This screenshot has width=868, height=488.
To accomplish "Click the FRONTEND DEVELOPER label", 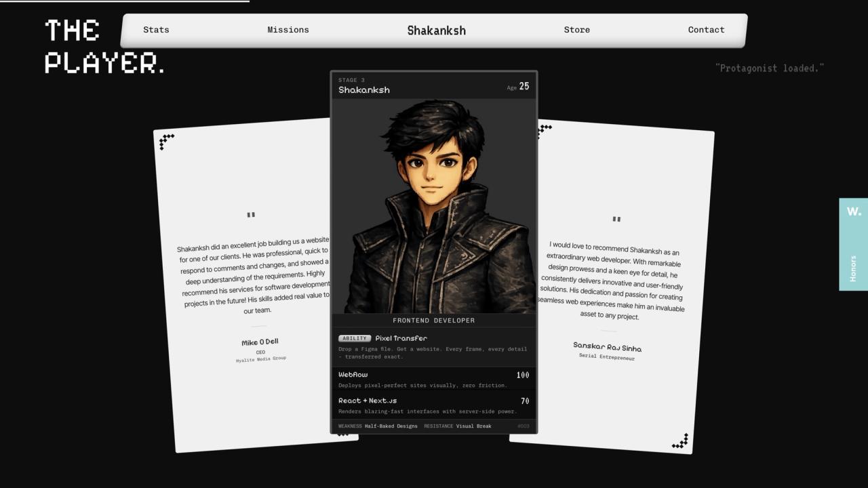I will pos(434,321).
